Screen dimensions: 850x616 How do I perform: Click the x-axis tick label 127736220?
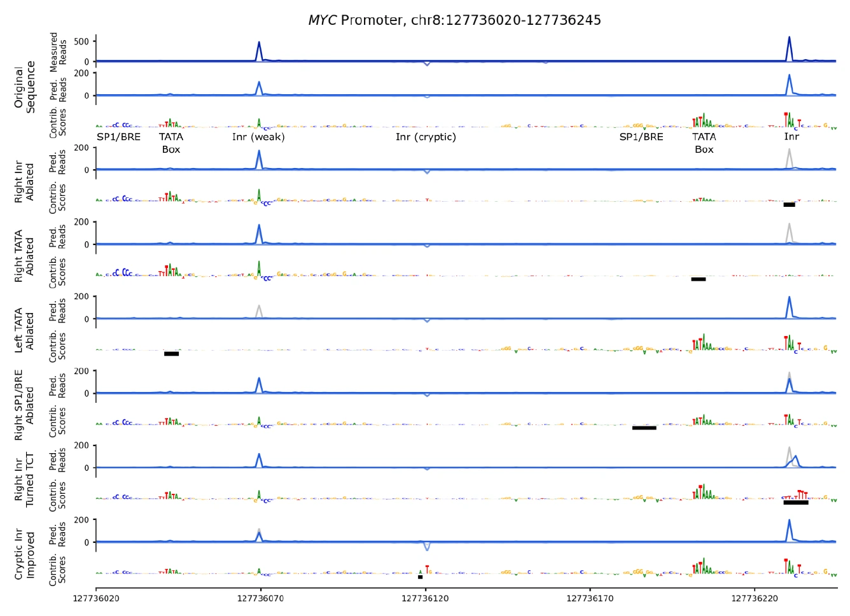(x=755, y=598)
